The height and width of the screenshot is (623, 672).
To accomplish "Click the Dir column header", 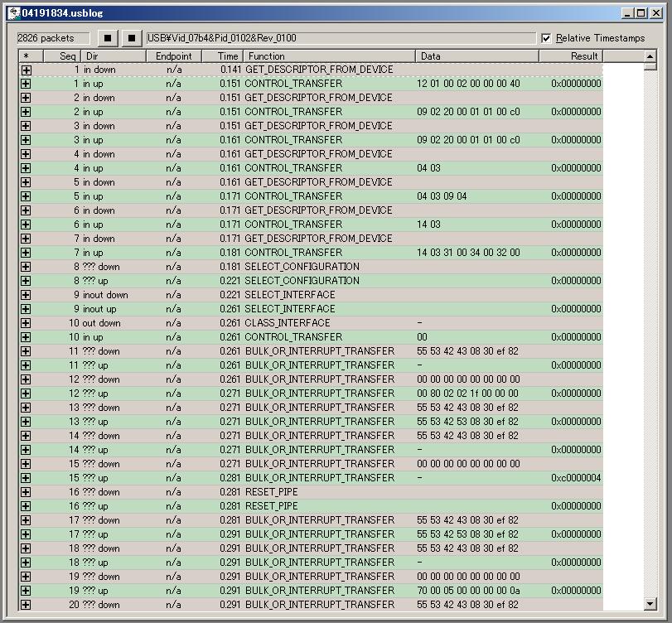I will coord(113,56).
